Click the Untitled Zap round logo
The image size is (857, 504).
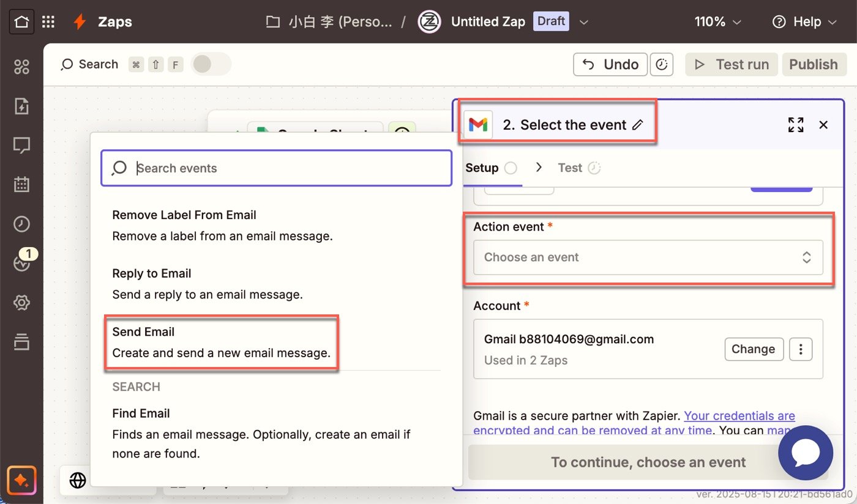point(429,22)
